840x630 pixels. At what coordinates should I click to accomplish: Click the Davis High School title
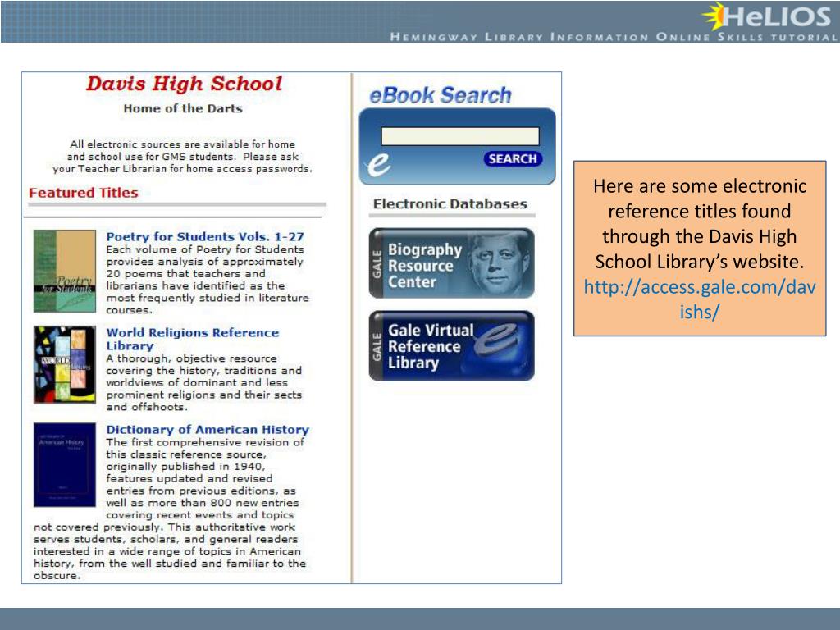click(x=184, y=84)
